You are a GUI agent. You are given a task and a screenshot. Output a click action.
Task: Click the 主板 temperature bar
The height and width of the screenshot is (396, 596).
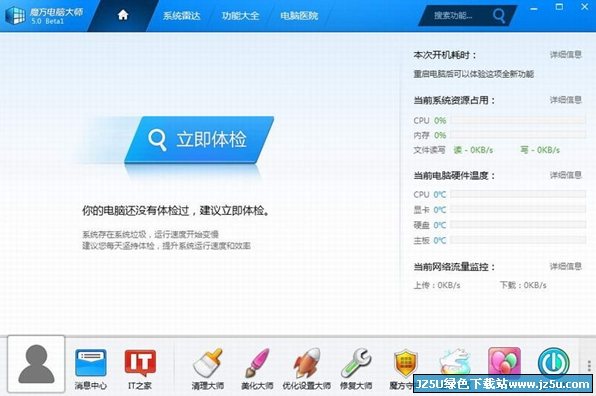518,240
